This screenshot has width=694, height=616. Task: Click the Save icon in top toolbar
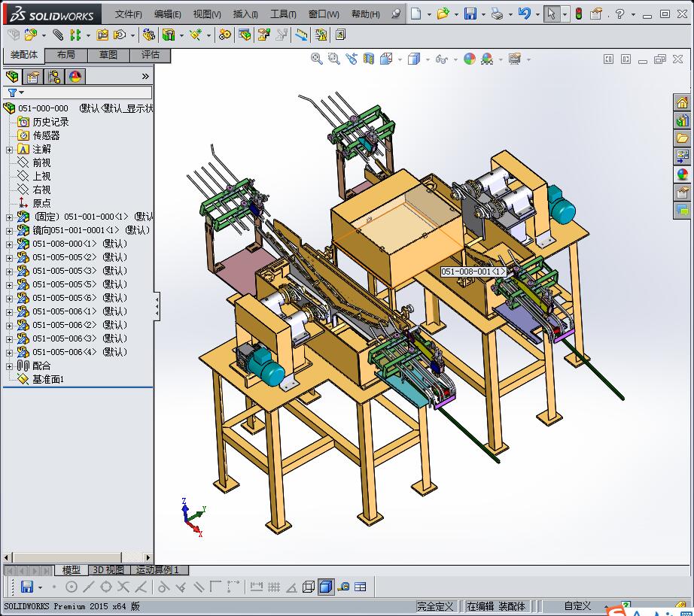(470, 14)
